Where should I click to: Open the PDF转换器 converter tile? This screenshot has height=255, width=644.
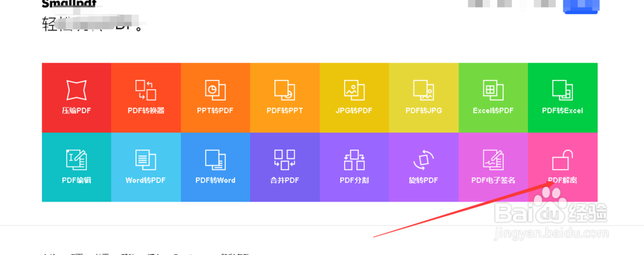[146, 98]
